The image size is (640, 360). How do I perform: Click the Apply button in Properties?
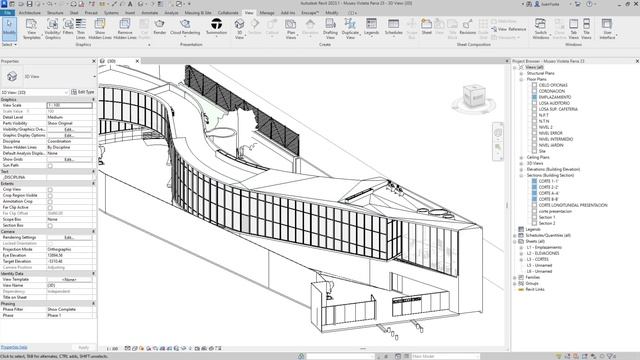point(84,347)
